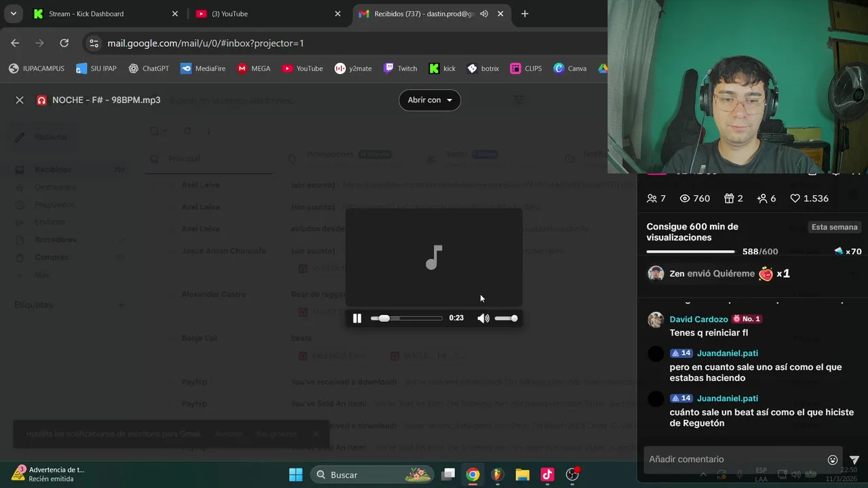The height and width of the screenshot is (488, 868).
Task: Open the emoji picker in comment box
Action: point(833,460)
